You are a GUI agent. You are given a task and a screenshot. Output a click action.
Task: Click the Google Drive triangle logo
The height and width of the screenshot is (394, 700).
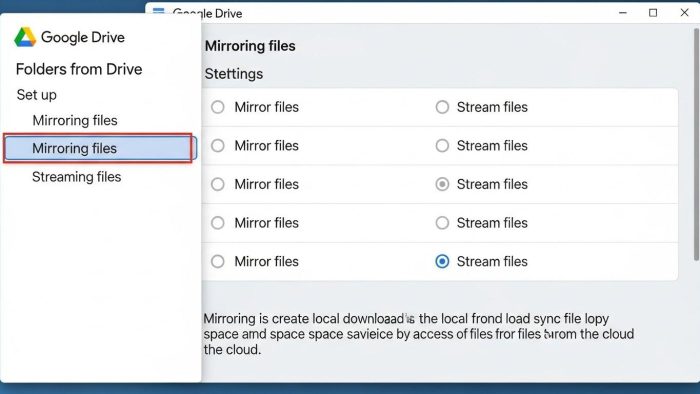point(25,37)
